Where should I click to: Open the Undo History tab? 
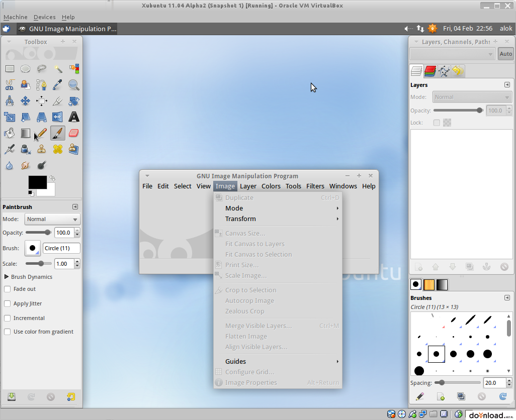pyautogui.click(x=458, y=71)
